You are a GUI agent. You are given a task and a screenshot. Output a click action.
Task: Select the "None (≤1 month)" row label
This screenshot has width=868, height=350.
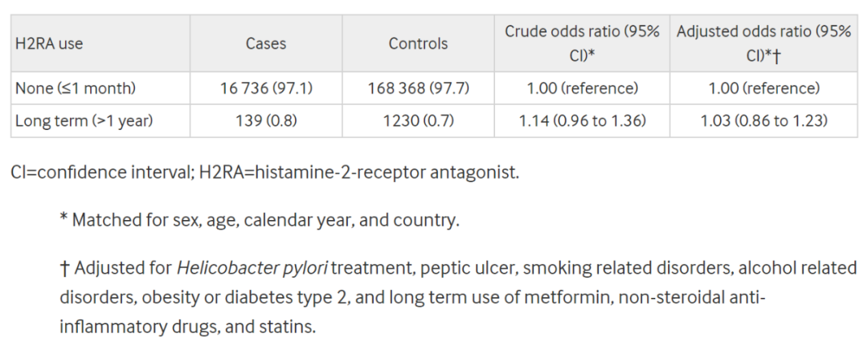[76, 88]
